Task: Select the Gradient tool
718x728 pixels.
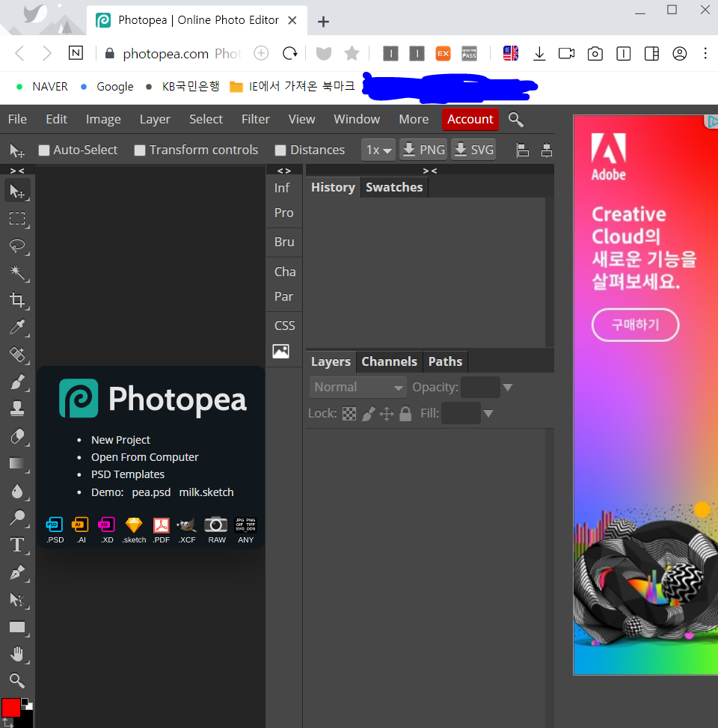Action: [18, 464]
